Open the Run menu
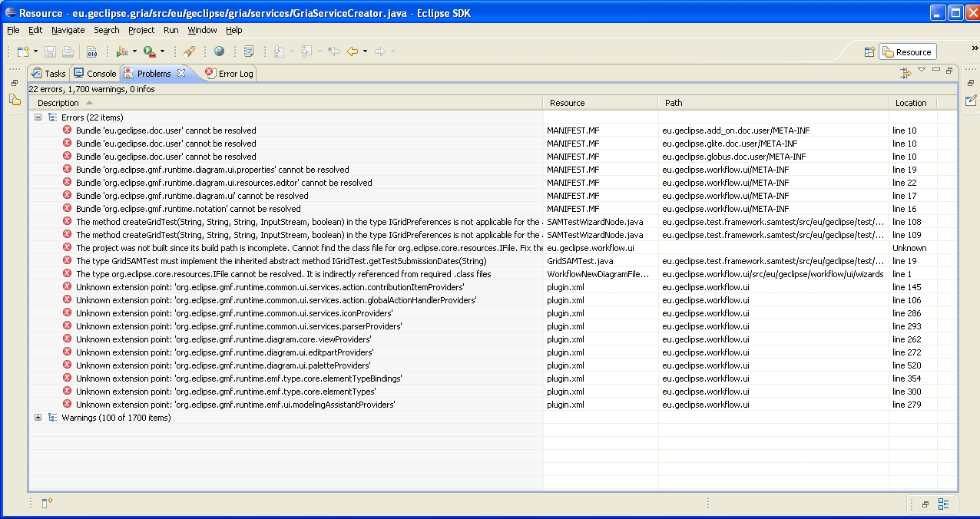Image resolution: width=980 pixels, height=519 pixels. click(171, 30)
